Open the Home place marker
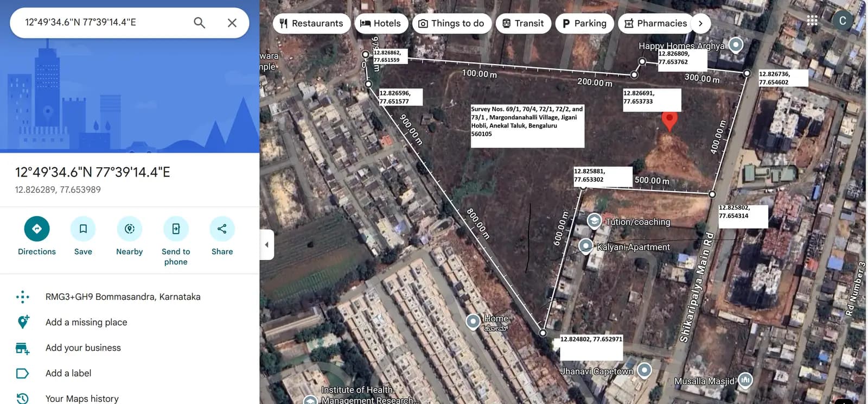The height and width of the screenshot is (404, 868). point(473,321)
